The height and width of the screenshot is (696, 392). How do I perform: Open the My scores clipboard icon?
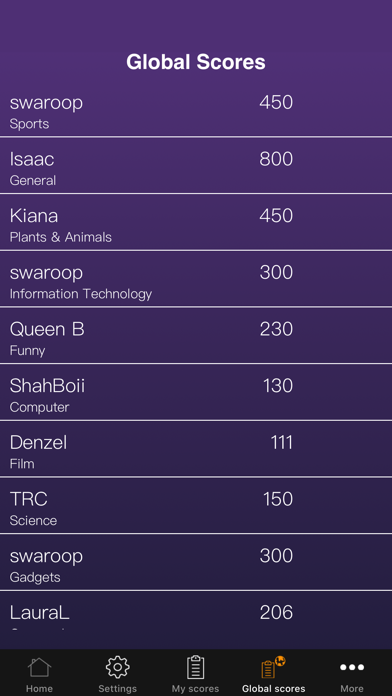(x=195, y=668)
